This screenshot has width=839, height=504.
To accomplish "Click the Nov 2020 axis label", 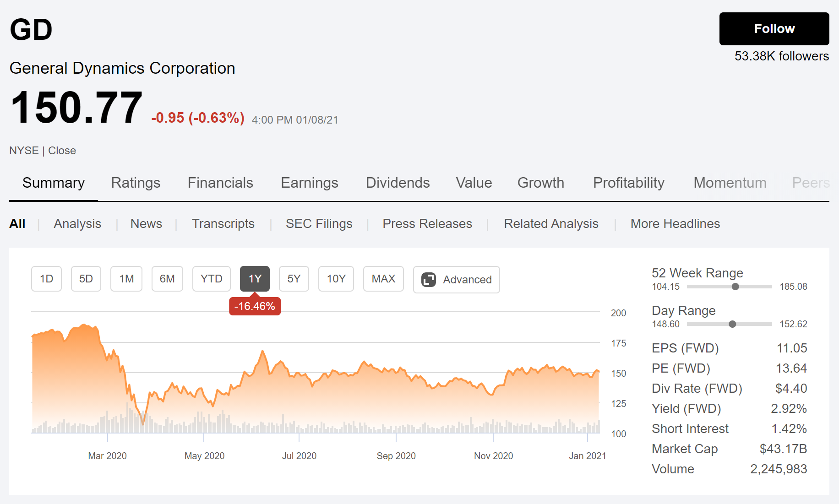I will tap(493, 456).
